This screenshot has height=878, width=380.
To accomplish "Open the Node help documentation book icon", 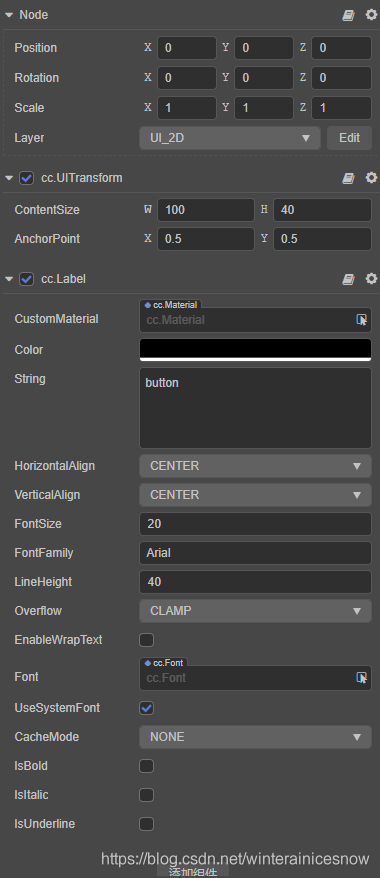I will [x=349, y=15].
